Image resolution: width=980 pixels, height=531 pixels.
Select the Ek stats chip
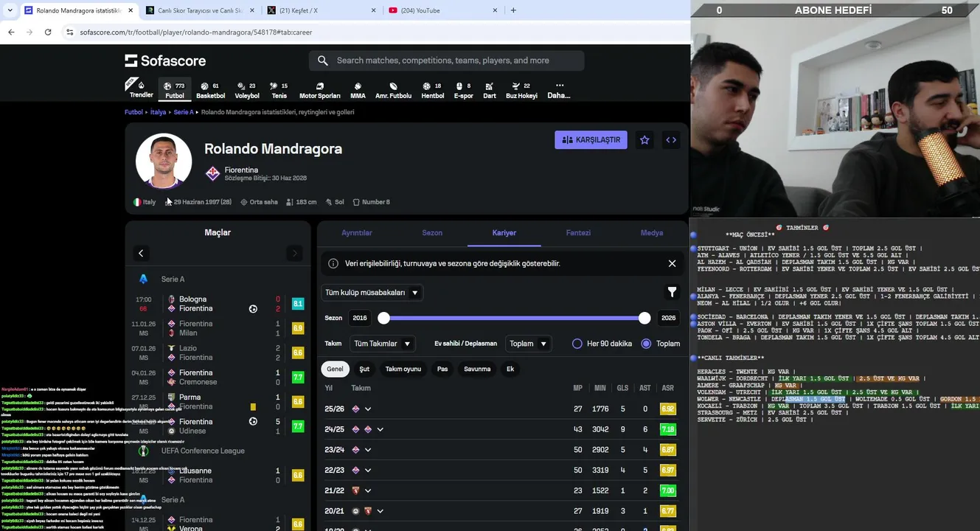[x=510, y=369]
